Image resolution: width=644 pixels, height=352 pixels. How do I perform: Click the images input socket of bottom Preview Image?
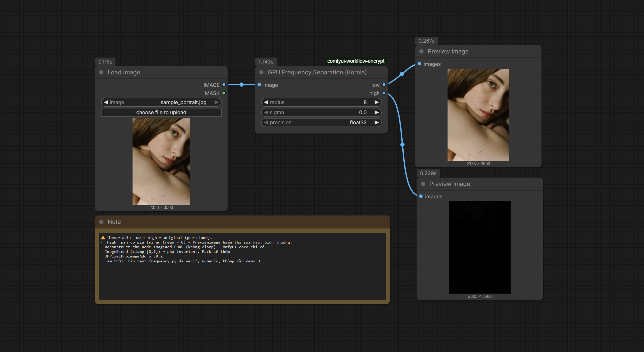(421, 196)
